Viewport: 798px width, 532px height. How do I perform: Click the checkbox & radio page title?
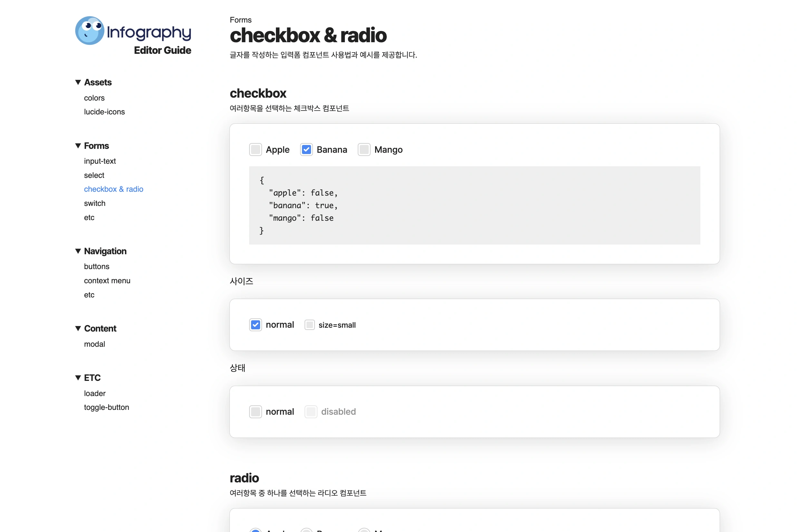[x=308, y=35]
